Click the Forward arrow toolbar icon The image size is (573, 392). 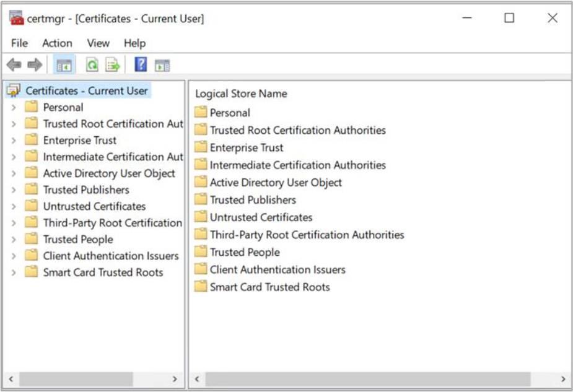(x=35, y=64)
